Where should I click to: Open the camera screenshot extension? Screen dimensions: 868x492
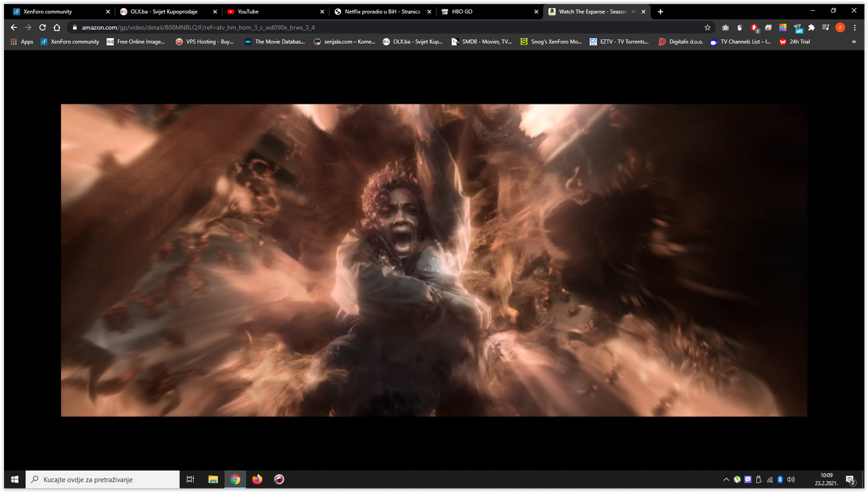(726, 28)
